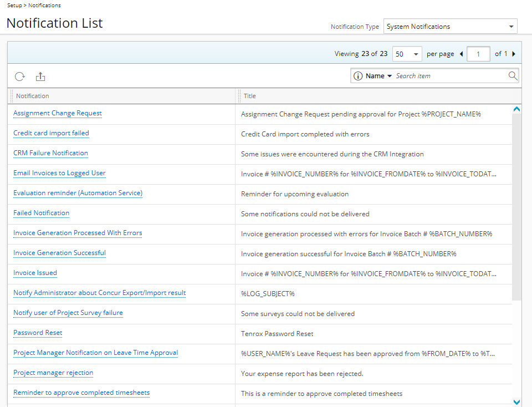Viewport: 532px width, 407px height.
Task: Open the Notification Type dropdown
Action: coord(450,27)
